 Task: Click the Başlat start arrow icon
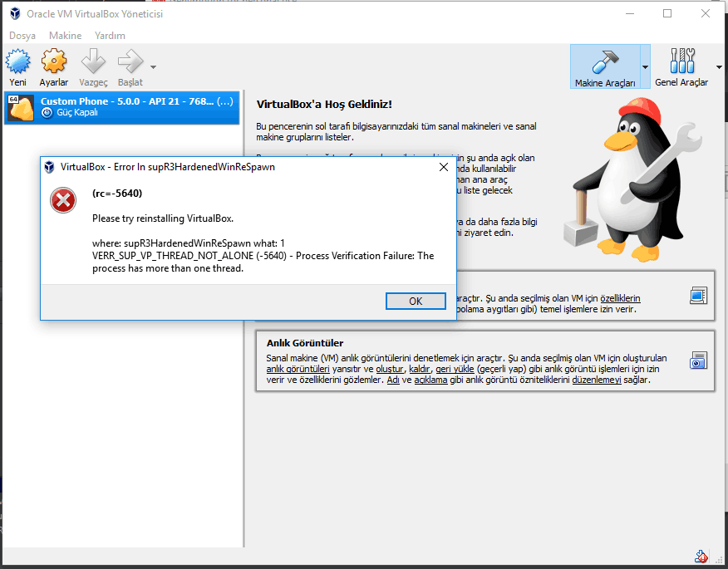point(130,61)
